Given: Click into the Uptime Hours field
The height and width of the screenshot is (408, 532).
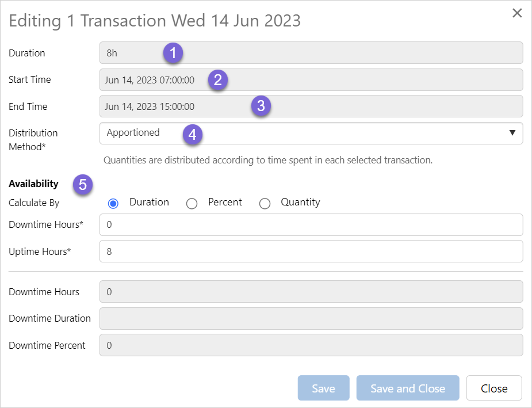Looking at the screenshot, I should [x=311, y=251].
